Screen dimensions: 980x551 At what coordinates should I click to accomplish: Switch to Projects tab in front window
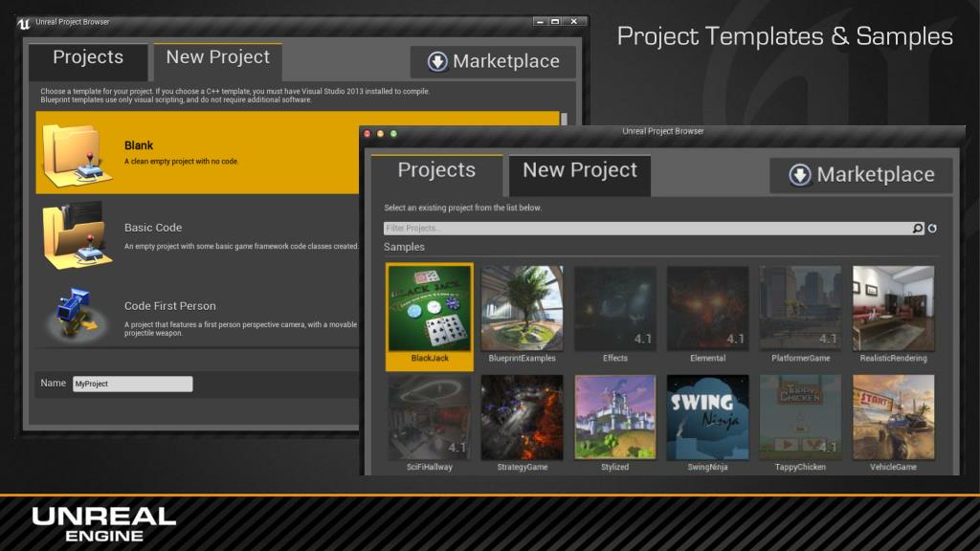[x=436, y=175]
